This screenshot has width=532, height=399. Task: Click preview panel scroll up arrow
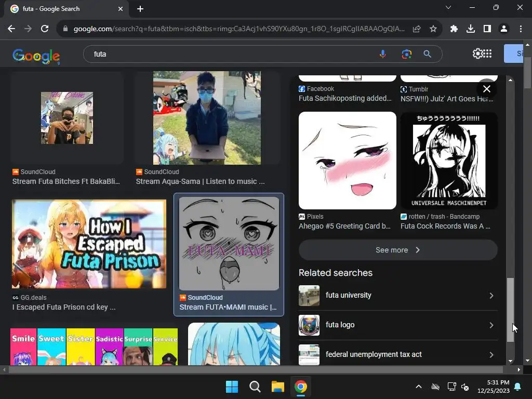(x=510, y=80)
